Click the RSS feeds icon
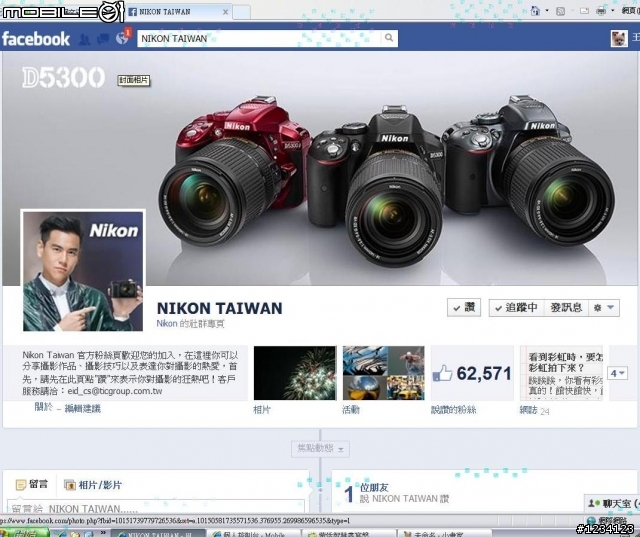The height and width of the screenshot is (537, 640). point(560,11)
